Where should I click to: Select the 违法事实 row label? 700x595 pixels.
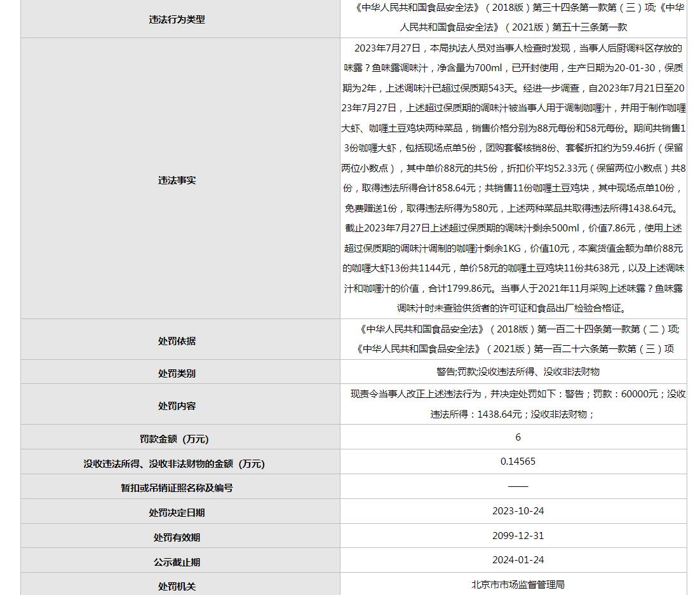[x=177, y=180]
